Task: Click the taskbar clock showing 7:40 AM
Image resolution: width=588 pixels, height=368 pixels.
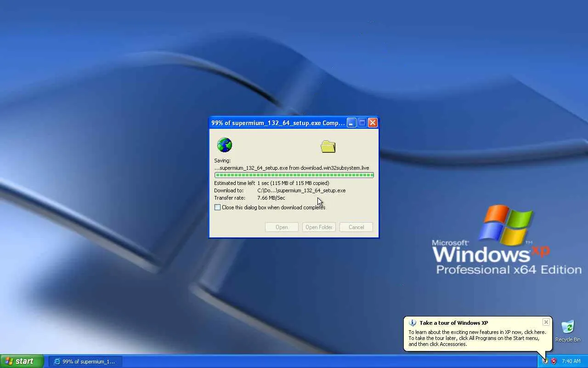Action: coord(571,362)
